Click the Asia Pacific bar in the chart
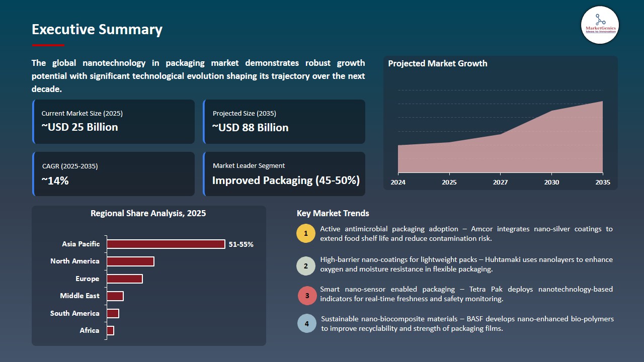Screen dimensions: 644x362 coord(164,244)
